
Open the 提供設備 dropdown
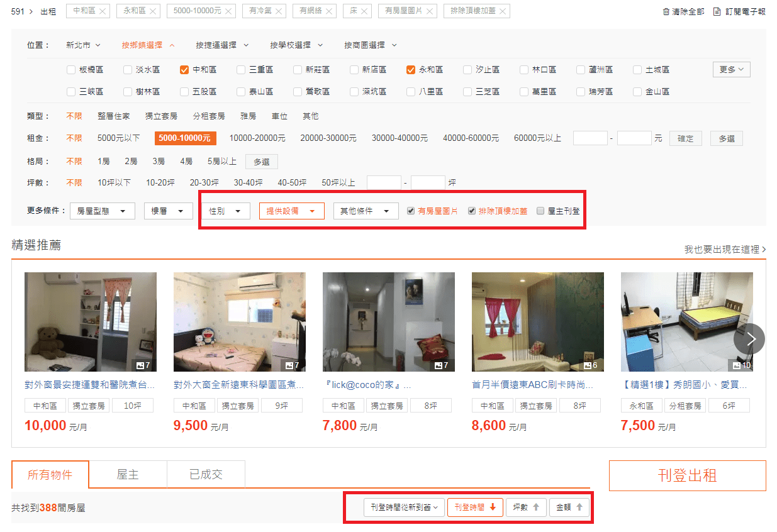point(291,211)
